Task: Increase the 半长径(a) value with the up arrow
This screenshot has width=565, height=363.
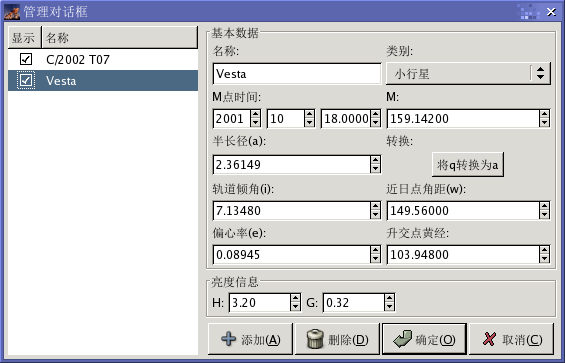Action: 375,160
